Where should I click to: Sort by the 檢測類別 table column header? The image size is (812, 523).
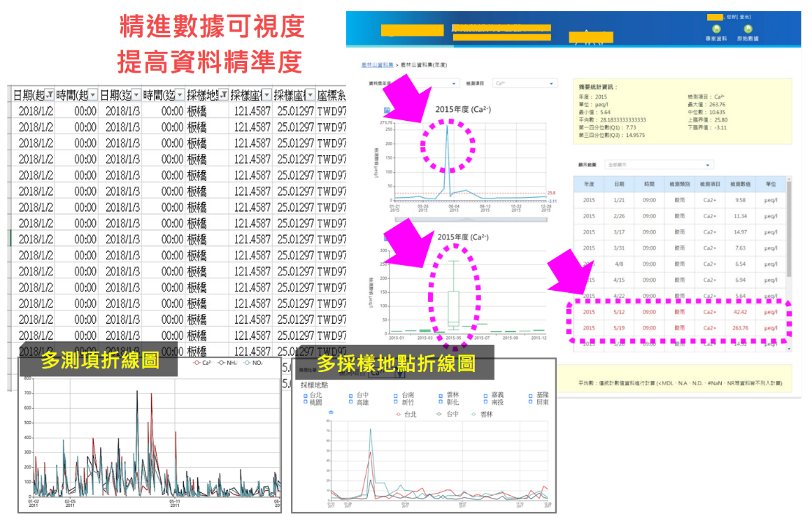(x=679, y=184)
